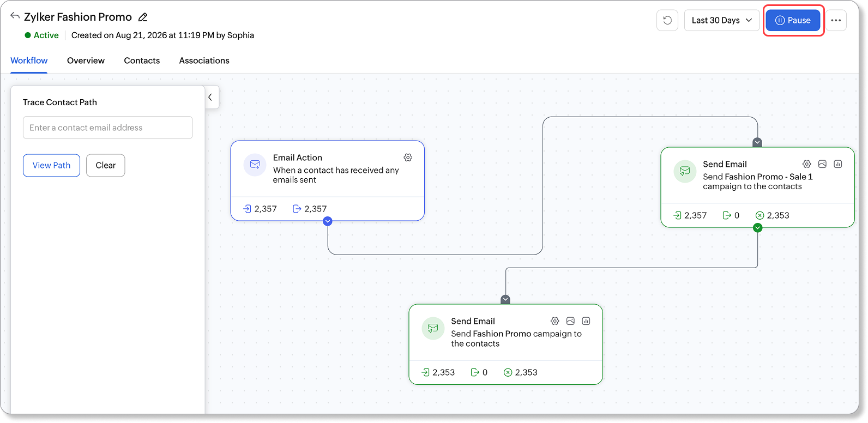
Task: Open reports icon on Fashion Promo campaign node
Action: (586, 321)
